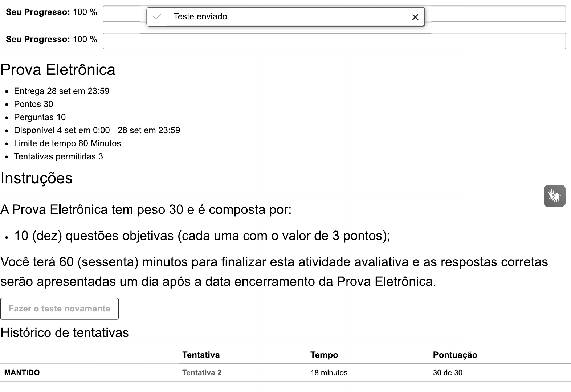Click the "Tempo" column header
This screenshot has height=392, width=571.
[324, 355]
